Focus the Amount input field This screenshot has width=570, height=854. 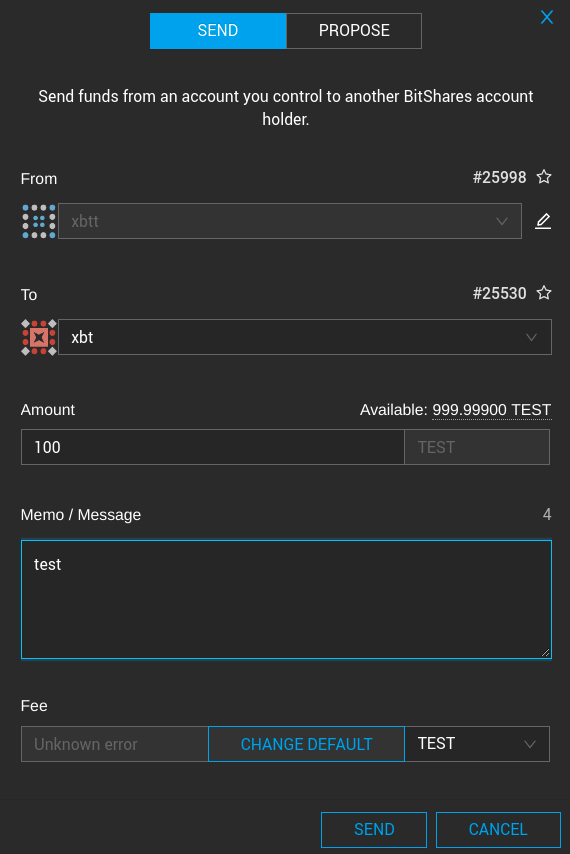tap(212, 447)
